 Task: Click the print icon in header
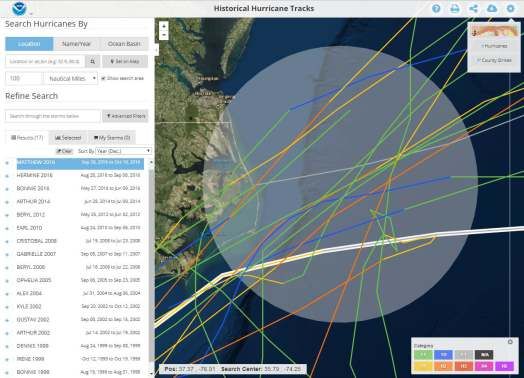(x=455, y=8)
